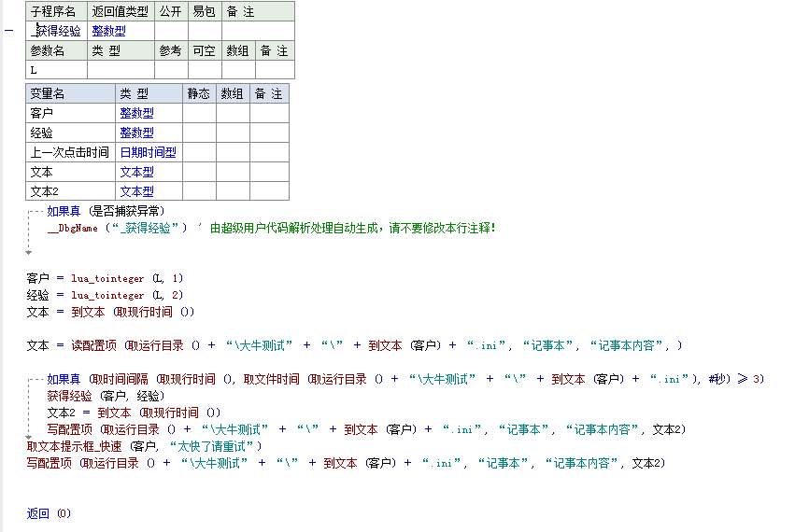Click the 客户 = lua_tointeger (L, 1) line
Screen dimensions: 795x532
[105, 278]
